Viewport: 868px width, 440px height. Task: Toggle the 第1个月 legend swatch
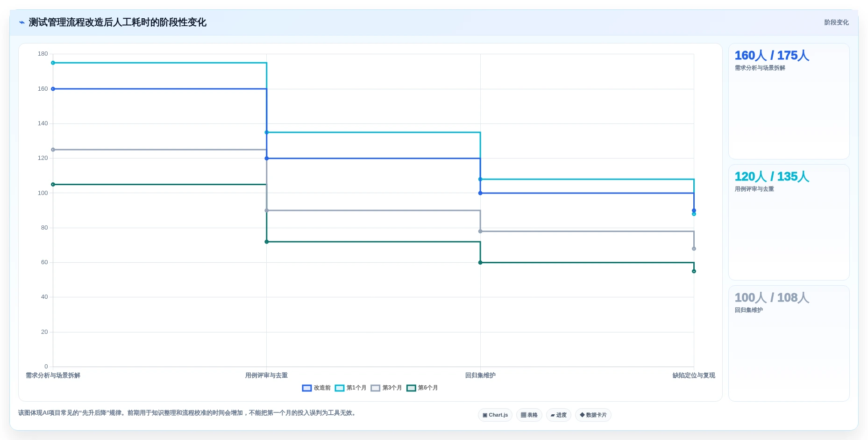[340, 388]
